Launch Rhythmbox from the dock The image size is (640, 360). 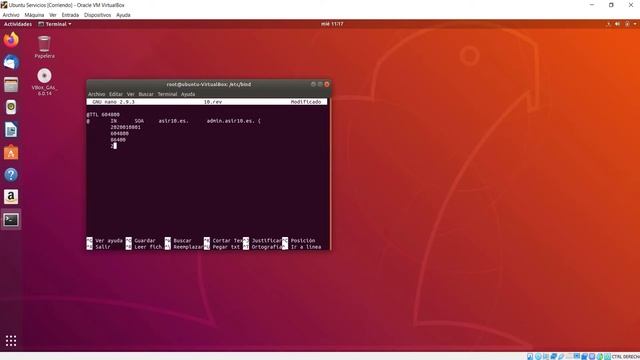(x=11, y=107)
